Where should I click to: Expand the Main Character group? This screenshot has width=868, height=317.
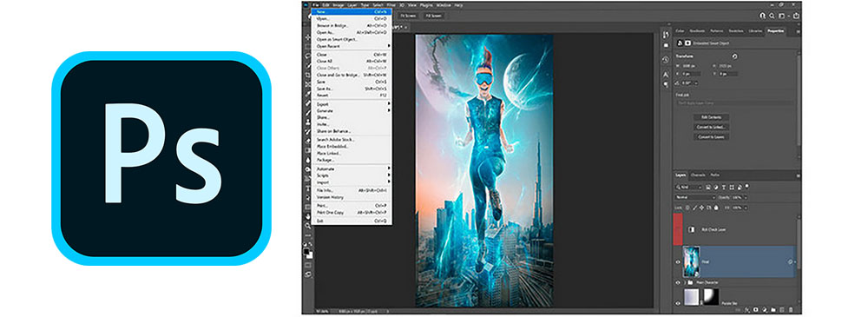pos(684,282)
